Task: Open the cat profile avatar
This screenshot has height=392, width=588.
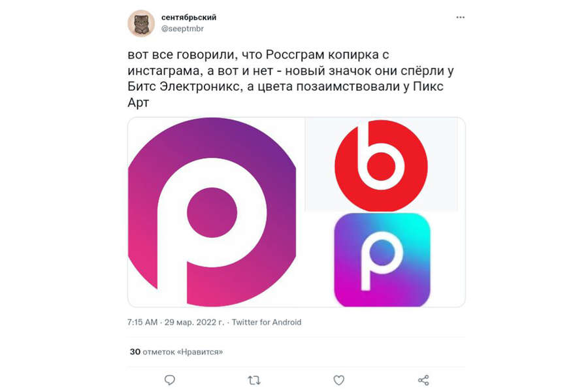Action: click(141, 24)
